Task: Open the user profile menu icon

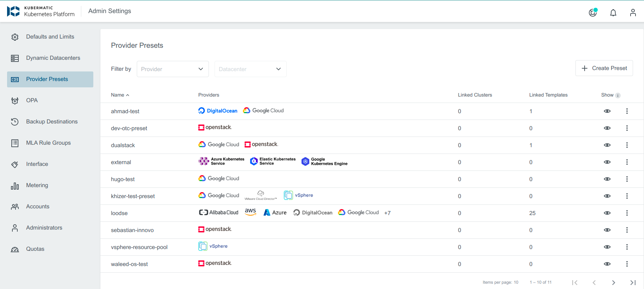Action: [633, 13]
